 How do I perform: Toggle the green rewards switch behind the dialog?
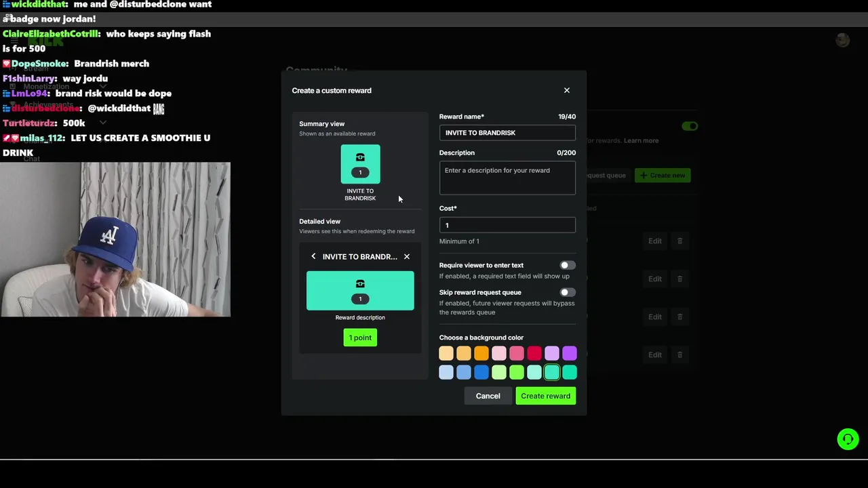click(x=690, y=126)
